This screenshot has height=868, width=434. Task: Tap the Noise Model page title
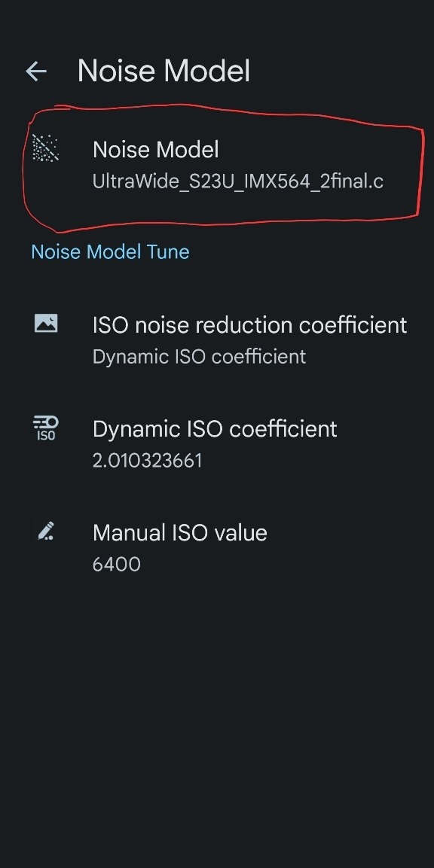click(164, 71)
